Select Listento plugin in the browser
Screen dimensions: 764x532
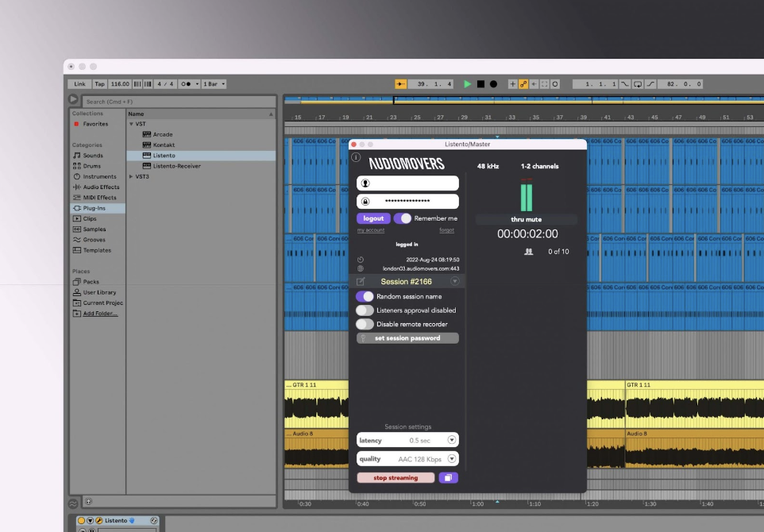click(201, 156)
